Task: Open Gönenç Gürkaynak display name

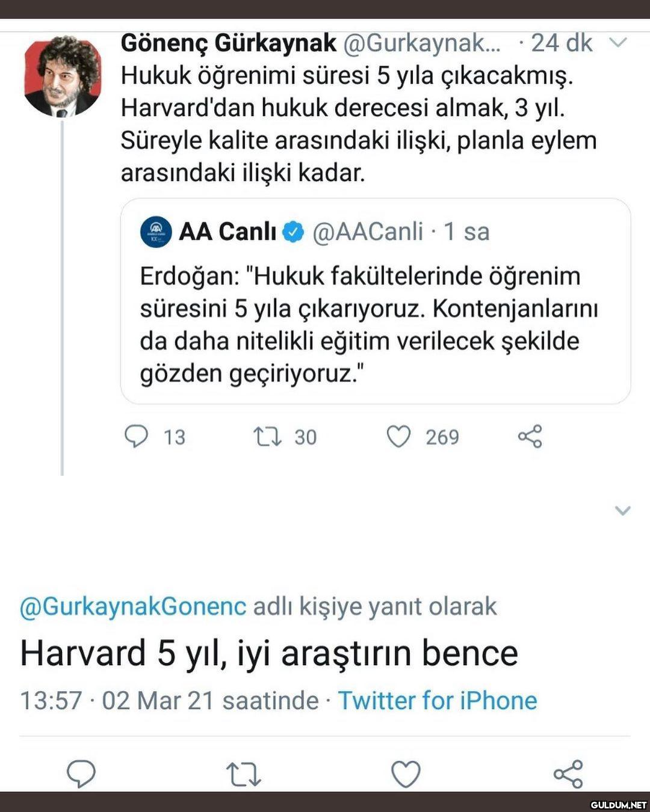Action: (228, 43)
